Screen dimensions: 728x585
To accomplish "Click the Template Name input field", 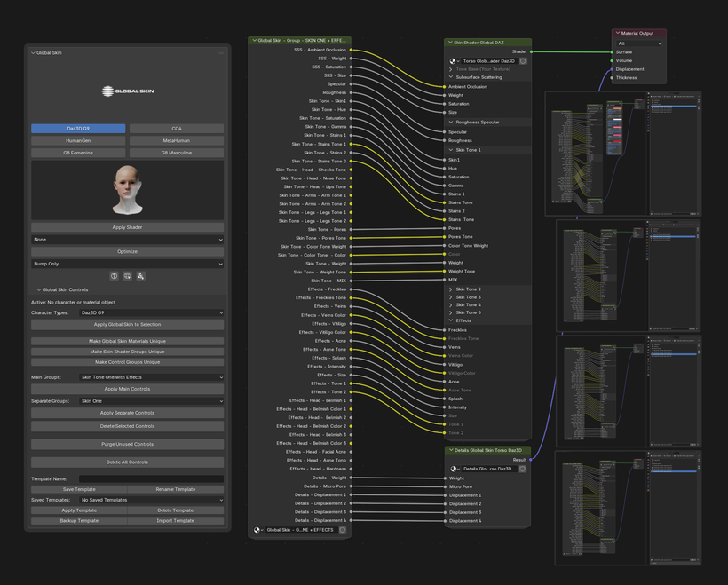I will [x=151, y=478].
